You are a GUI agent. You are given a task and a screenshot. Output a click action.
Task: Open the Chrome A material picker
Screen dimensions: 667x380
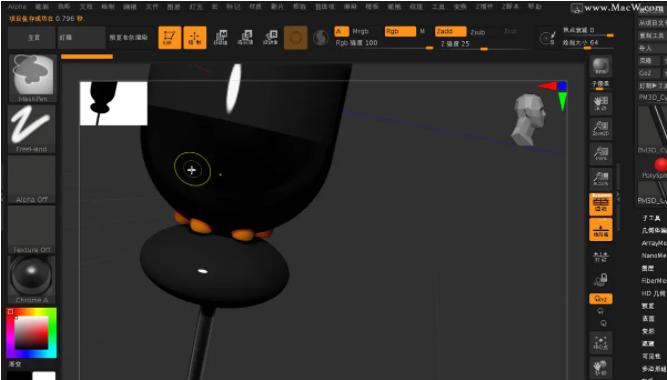[31, 280]
